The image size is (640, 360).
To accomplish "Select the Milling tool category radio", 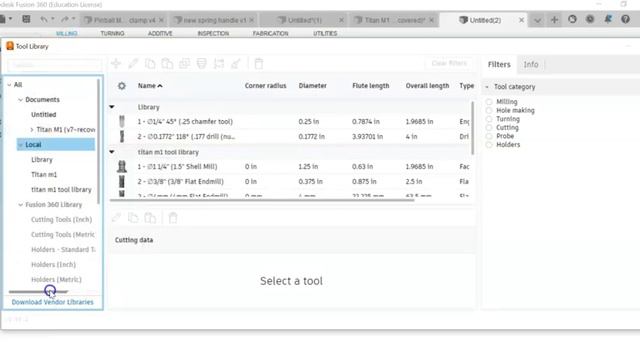I will pyautogui.click(x=489, y=102).
